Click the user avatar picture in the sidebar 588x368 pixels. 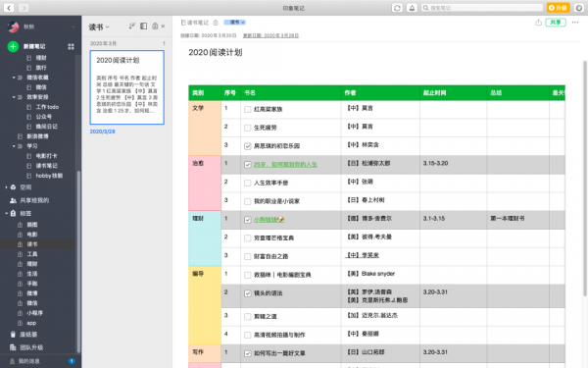coord(13,26)
